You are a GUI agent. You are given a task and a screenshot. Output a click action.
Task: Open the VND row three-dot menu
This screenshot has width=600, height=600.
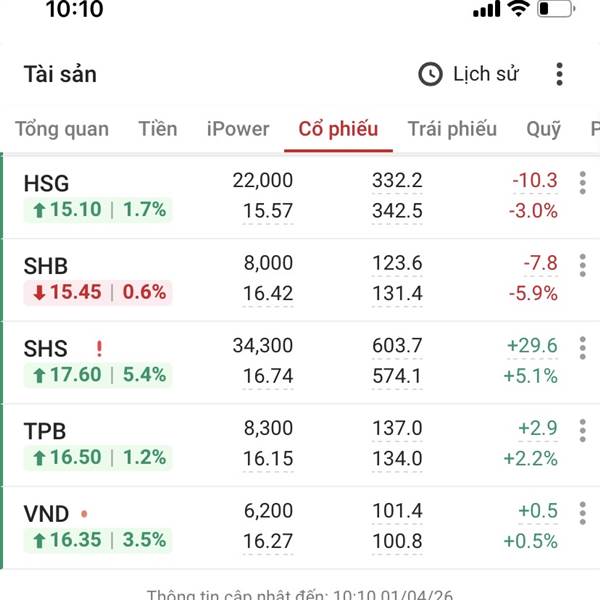582,514
